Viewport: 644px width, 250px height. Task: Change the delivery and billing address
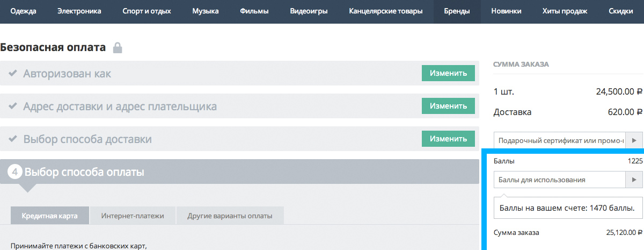448,106
